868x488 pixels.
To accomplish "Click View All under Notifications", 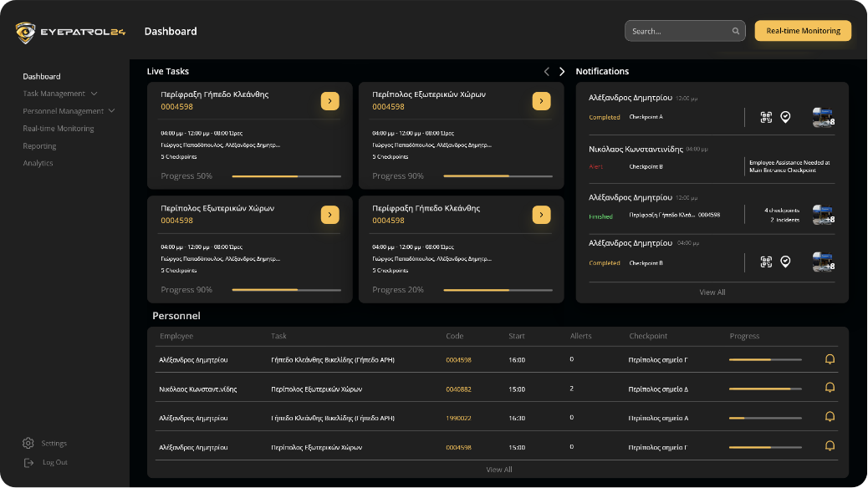I will point(712,292).
